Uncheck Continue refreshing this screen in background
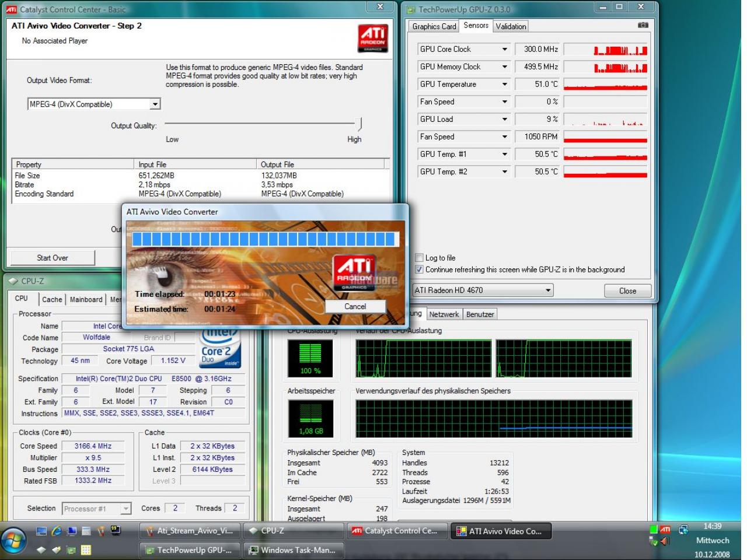Screen dimensions: 747x560 [419, 269]
